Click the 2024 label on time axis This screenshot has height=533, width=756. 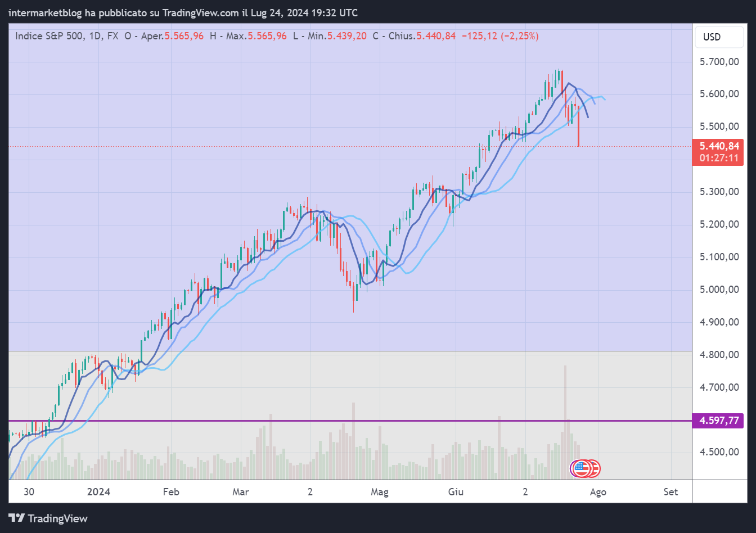point(98,492)
